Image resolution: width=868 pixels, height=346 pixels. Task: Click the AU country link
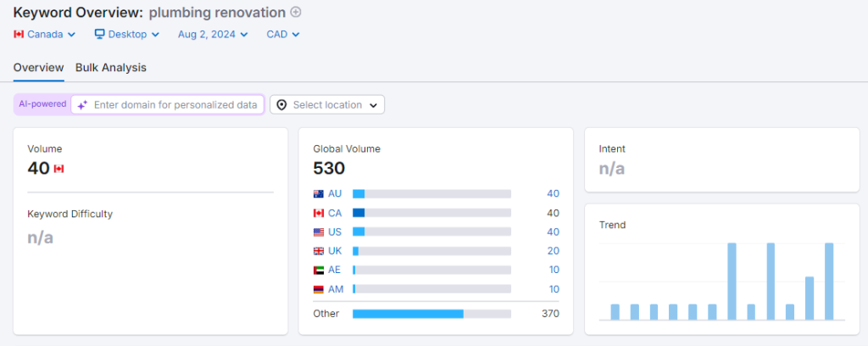click(335, 193)
